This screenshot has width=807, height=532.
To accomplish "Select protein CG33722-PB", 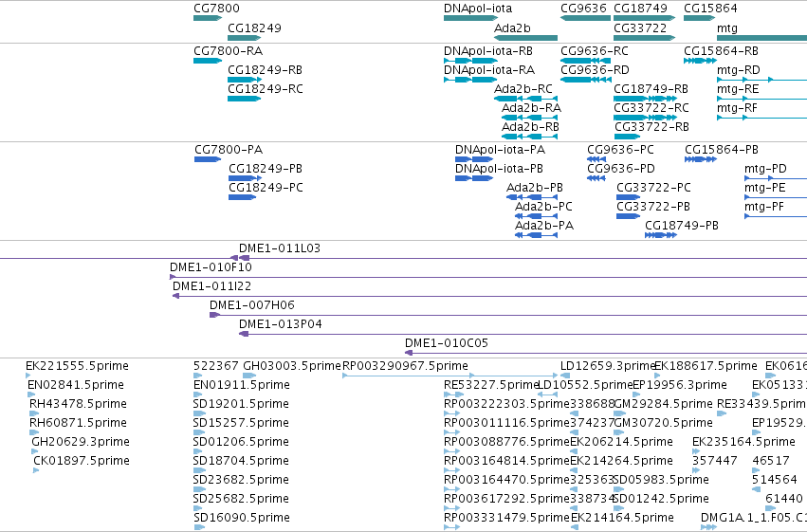I will [629, 216].
